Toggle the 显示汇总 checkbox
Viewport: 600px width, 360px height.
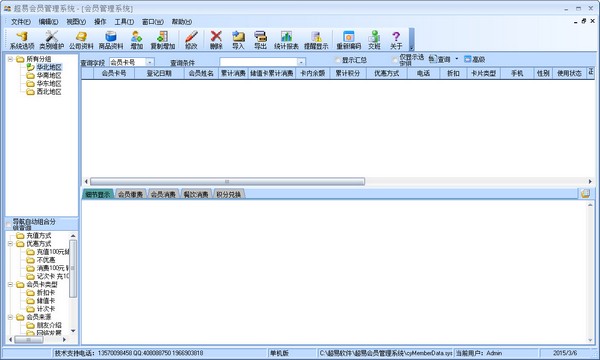(338, 60)
